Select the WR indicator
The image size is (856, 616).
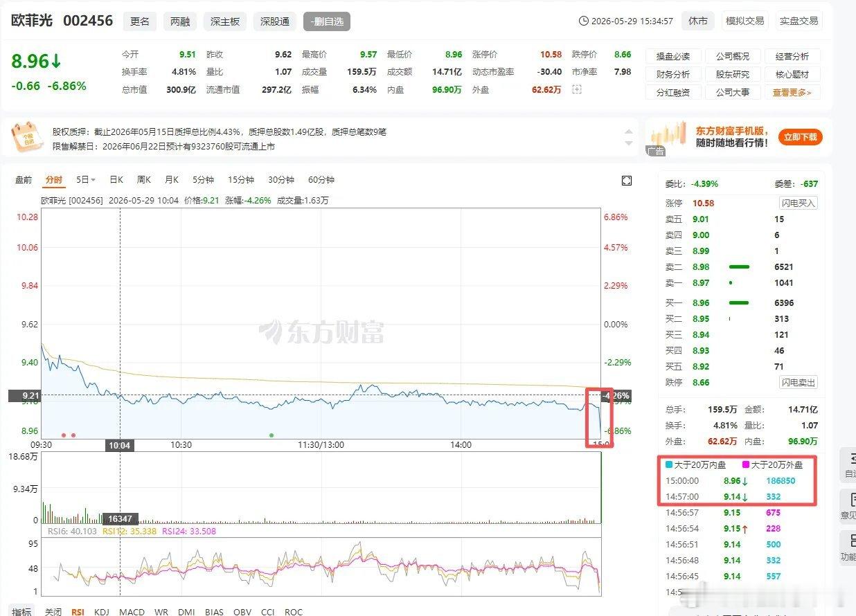pyautogui.click(x=161, y=612)
